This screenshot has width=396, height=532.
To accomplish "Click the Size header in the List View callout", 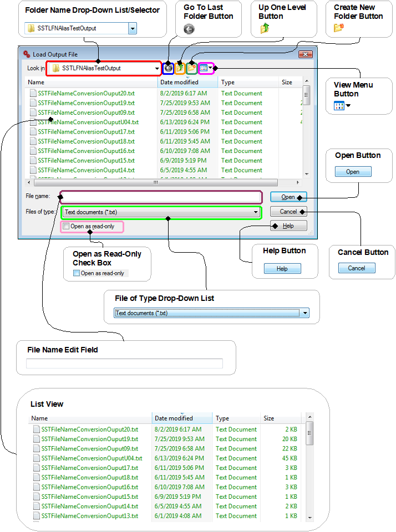I will point(281,418).
